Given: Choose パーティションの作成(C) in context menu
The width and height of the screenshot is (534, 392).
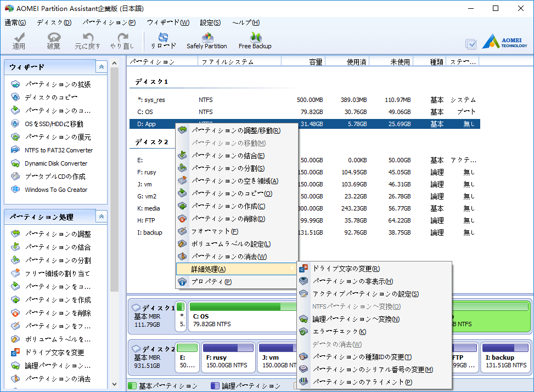Looking at the screenshot, I should point(237,206).
